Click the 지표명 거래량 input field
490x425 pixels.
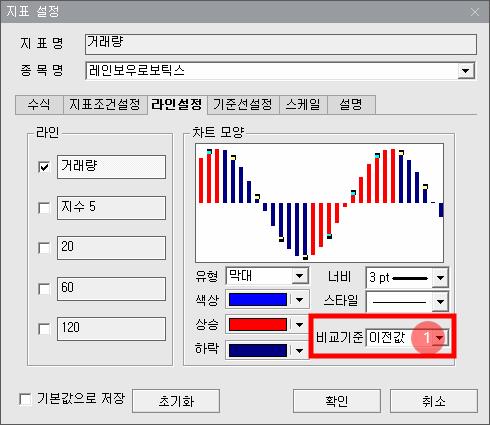[281, 44]
